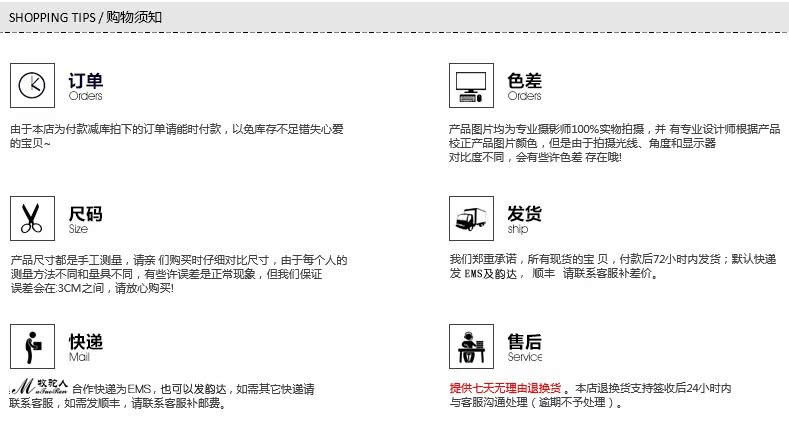Click the line starting 校正产品图片颜色

pyautogui.click(x=582, y=143)
